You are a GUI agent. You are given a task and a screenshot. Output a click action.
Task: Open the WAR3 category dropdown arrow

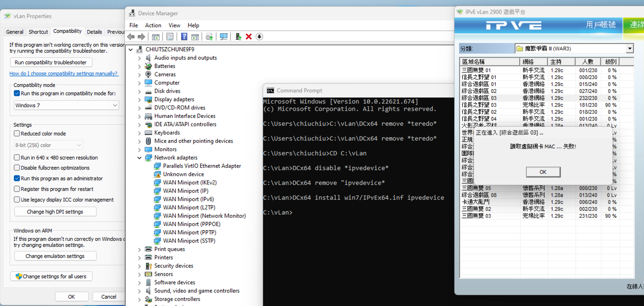[630, 49]
